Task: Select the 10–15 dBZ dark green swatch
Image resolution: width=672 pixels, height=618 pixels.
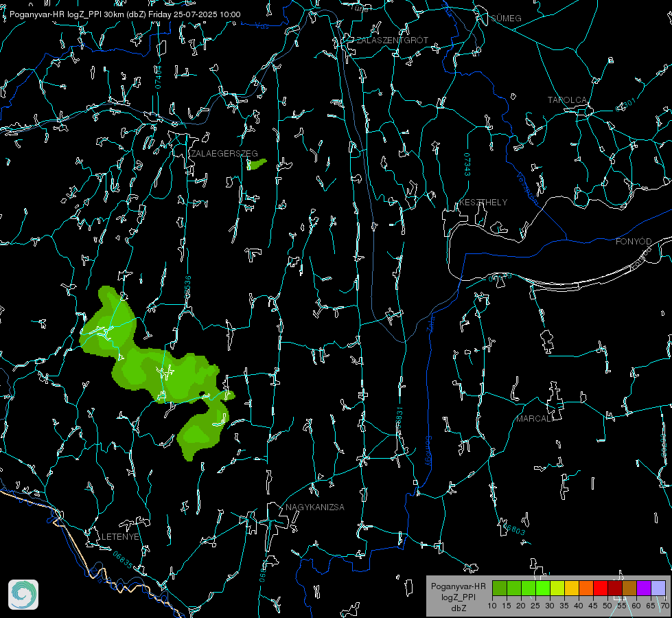Action: [x=500, y=588]
